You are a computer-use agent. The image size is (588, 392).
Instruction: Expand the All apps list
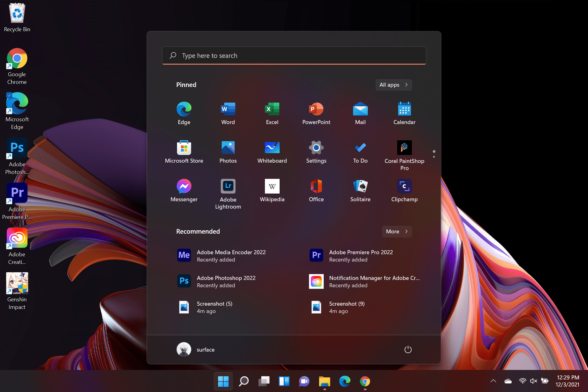point(394,85)
